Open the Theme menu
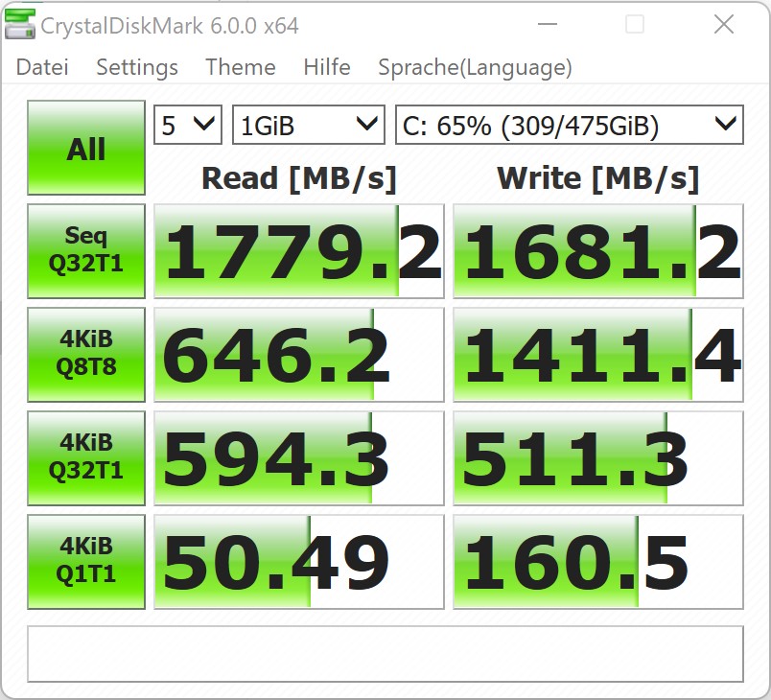The width and height of the screenshot is (771, 700). (240, 67)
